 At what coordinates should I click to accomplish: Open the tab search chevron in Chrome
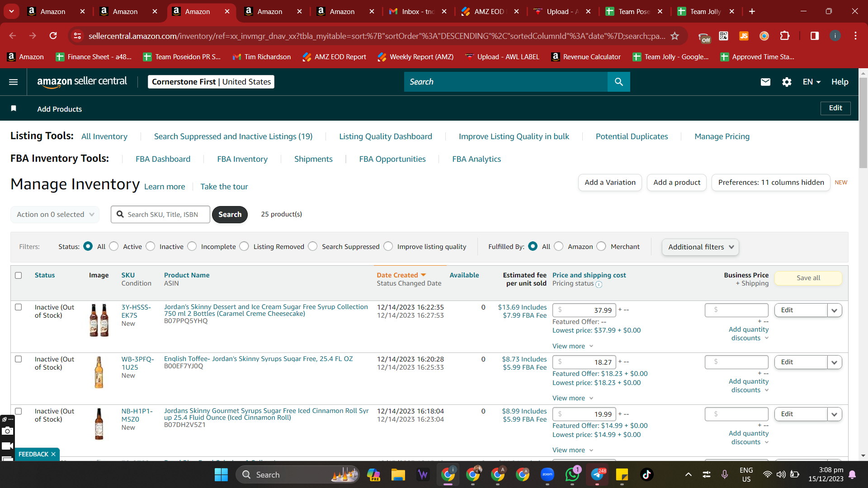point(11,11)
